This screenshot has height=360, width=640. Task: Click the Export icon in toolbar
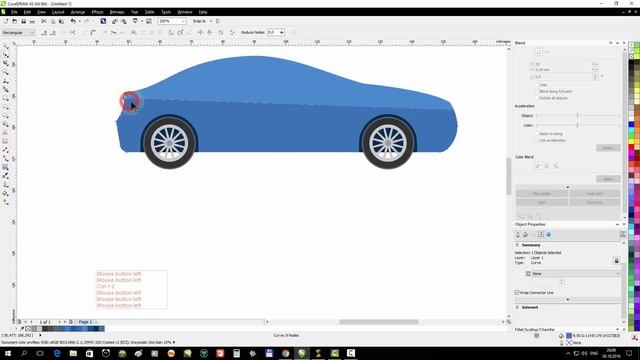[123, 21]
